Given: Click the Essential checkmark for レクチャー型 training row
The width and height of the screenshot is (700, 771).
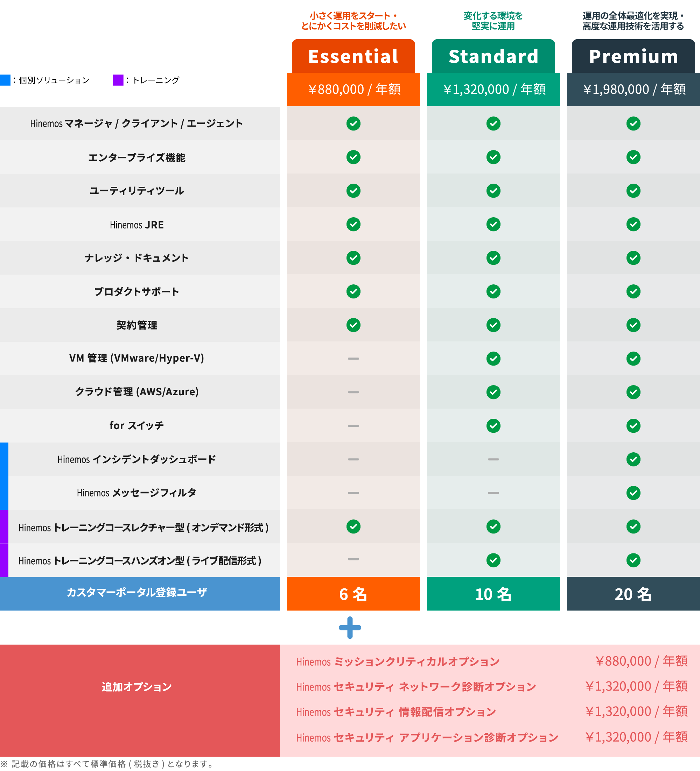Looking at the screenshot, I should (x=353, y=526).
